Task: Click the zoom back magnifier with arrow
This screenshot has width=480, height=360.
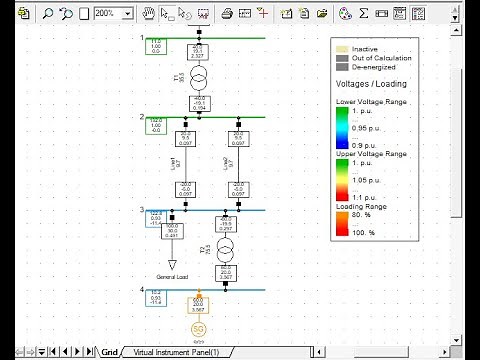Action: (x=66, y=13)
